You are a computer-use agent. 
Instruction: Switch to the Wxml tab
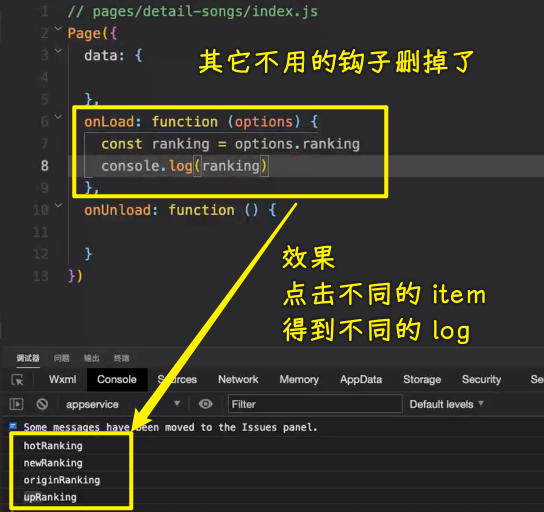click(x=62, y=379)
